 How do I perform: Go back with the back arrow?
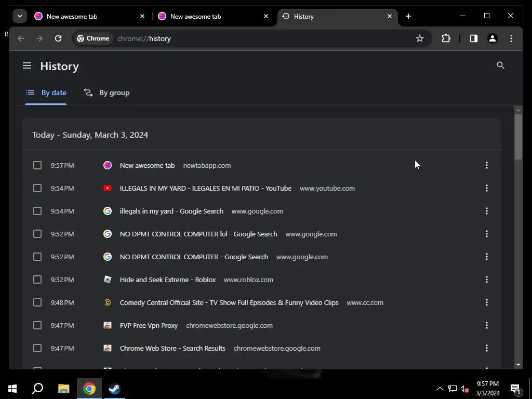pyautogui.click(x=21, y=38)
